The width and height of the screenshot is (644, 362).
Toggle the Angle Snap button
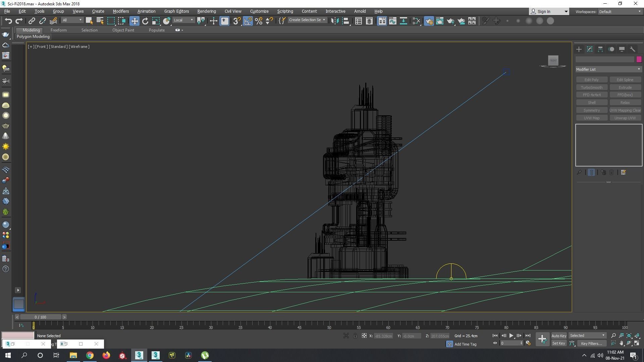point(248,21)
